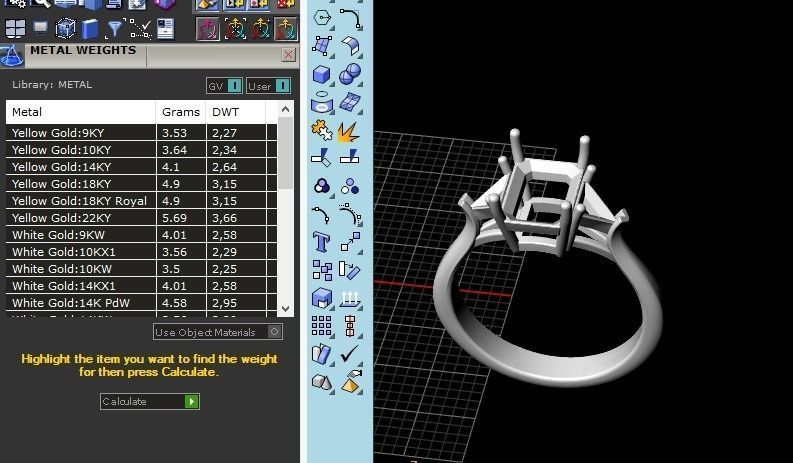Viewport: 793px width, 463px height.
Task: Select the Split tool
Action: click(x=349, y=158)
